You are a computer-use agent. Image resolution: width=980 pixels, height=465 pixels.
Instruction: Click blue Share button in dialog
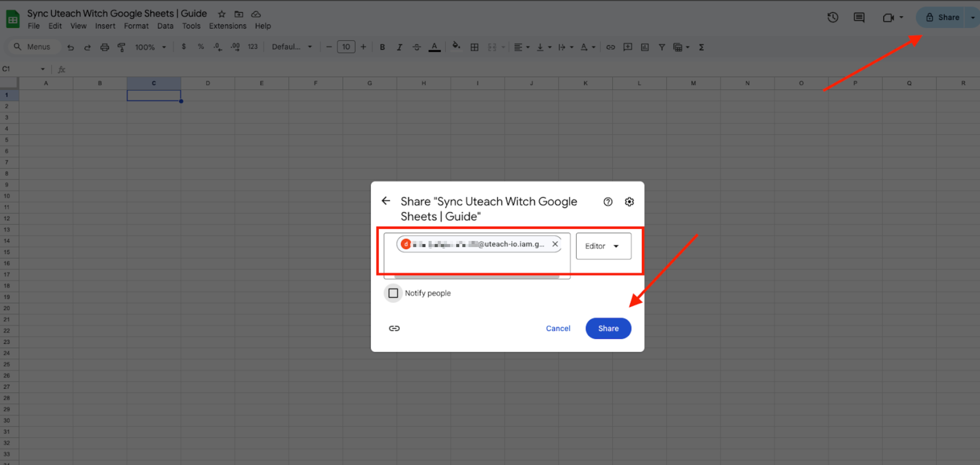608,328
